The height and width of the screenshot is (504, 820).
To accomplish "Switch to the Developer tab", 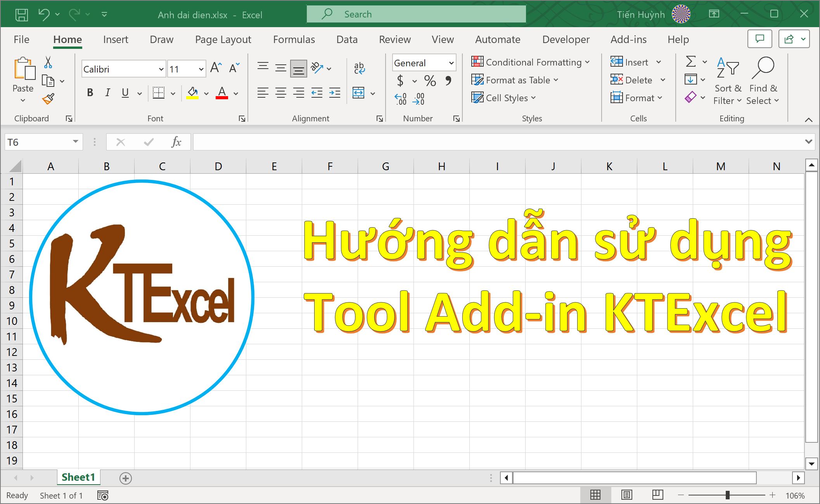I will tap(566, 40).
